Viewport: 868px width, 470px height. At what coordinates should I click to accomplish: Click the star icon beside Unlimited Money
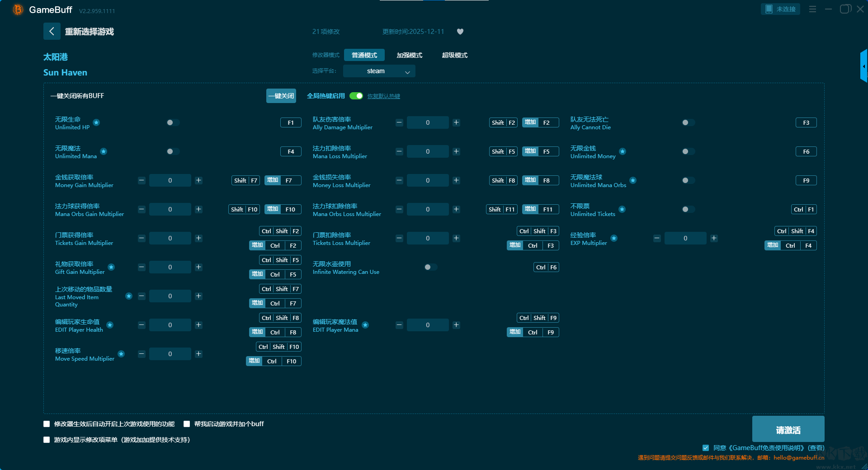point(623,151)
